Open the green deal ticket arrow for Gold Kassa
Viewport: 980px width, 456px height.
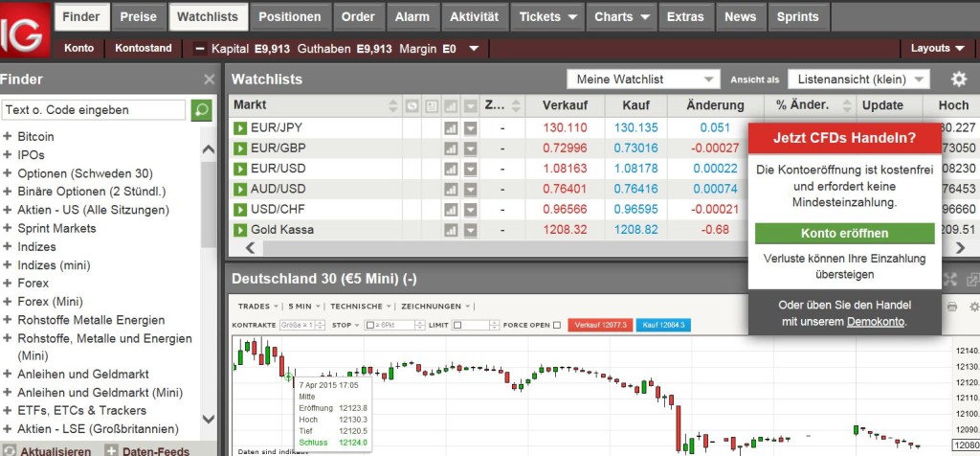(x=240, y=230)
